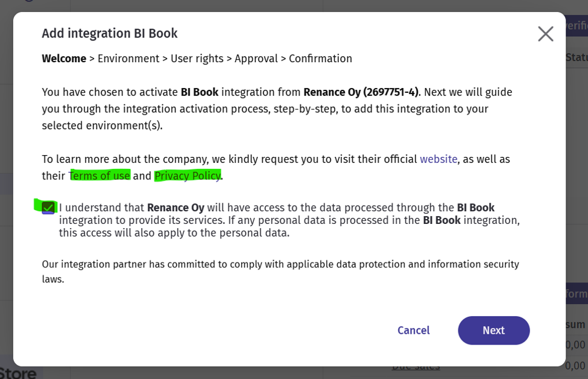Image resolution: width=588 pixels, height=379 pixels.
Task: Open the company's official website link
Action: tap(438, 159)
